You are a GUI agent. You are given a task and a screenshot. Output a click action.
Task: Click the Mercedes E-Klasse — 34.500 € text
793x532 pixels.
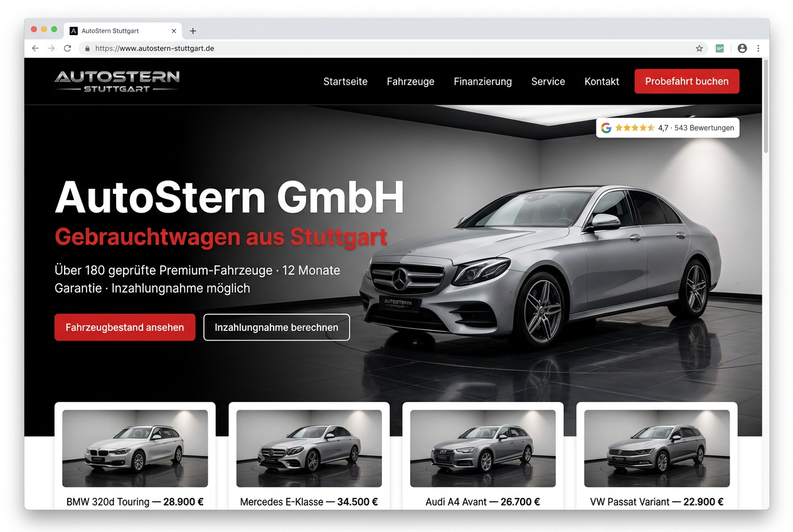pyautogui.click(x=309, y=502)
